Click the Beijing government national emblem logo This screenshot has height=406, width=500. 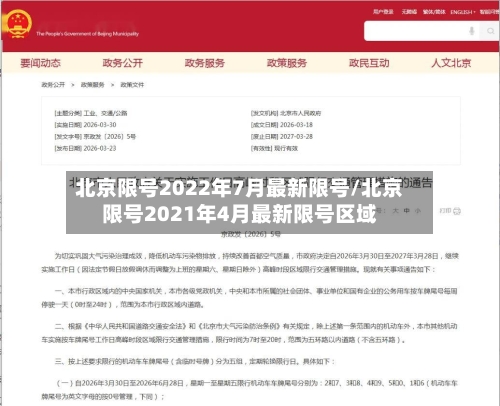(17, 24)
